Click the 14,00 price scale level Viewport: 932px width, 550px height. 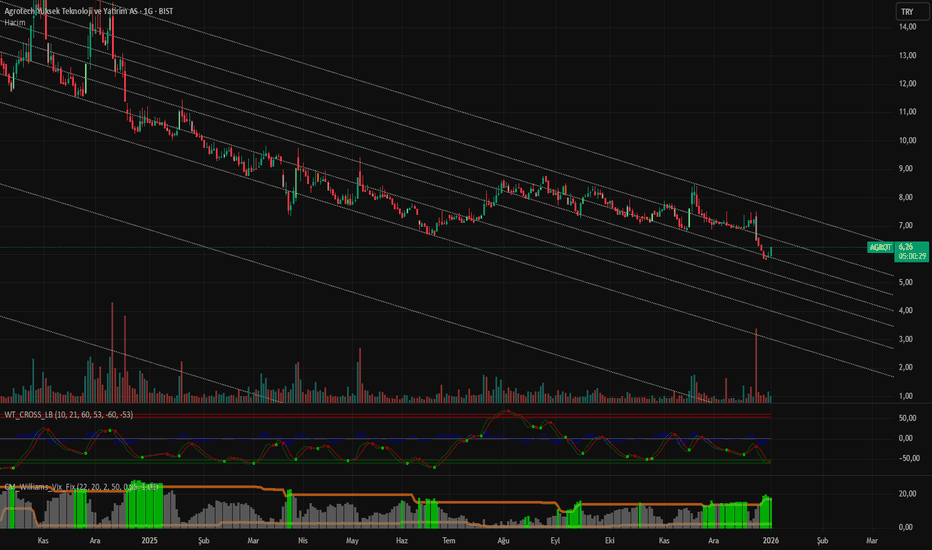coord(908,27)
